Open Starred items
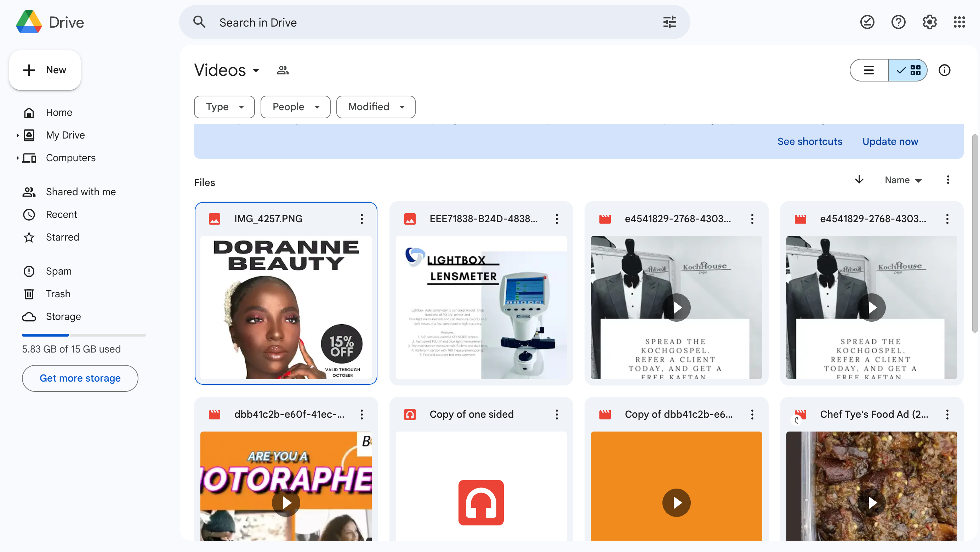The width and height of the screenshot is (980, 552). click(62, 237)
